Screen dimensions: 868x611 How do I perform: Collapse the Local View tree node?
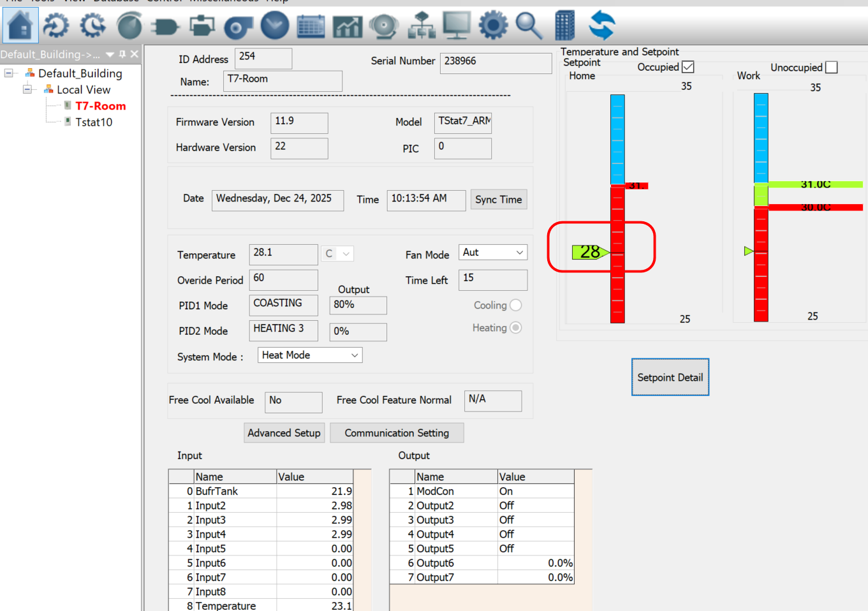point(27,90)
